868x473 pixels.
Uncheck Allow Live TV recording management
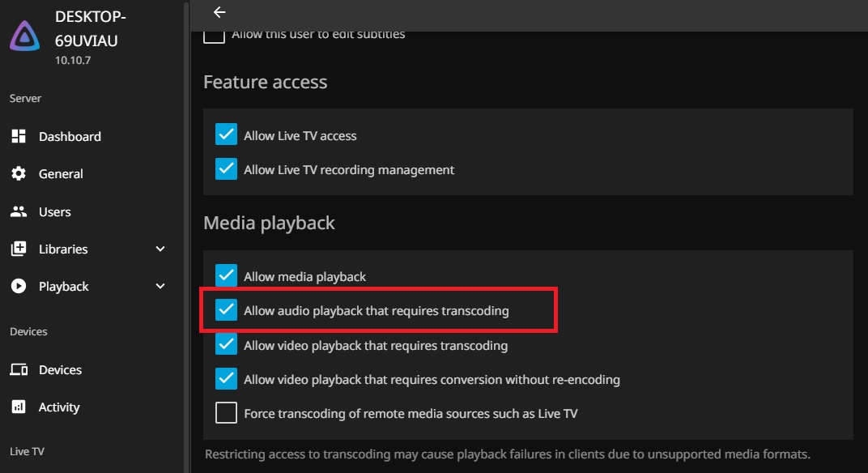pos(227,169)
